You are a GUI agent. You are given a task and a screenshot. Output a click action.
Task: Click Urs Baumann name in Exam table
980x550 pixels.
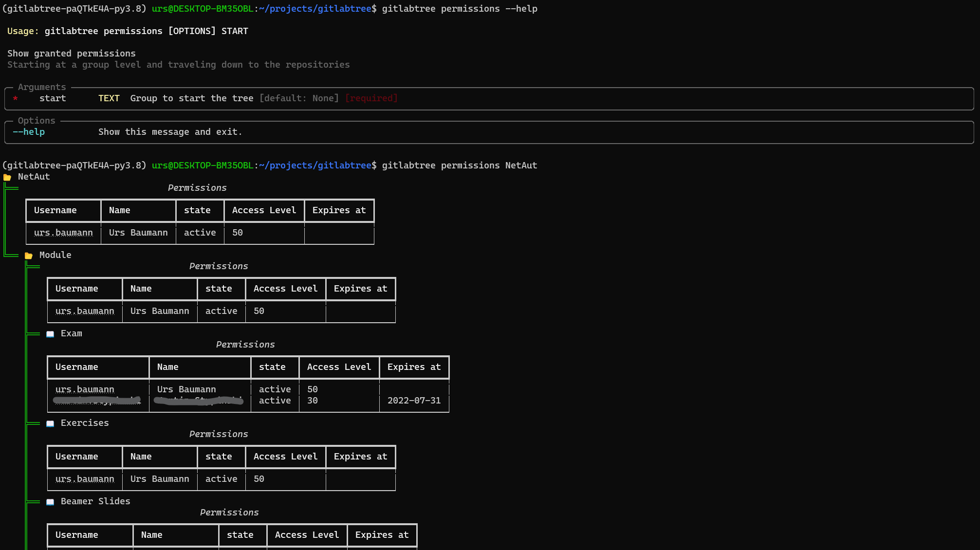tap(186, 389)
